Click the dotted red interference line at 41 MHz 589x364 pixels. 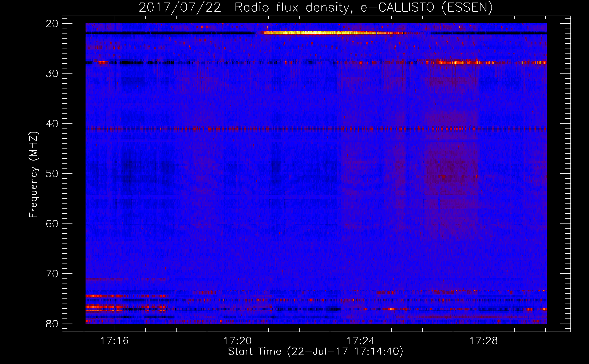coord(316,128)
